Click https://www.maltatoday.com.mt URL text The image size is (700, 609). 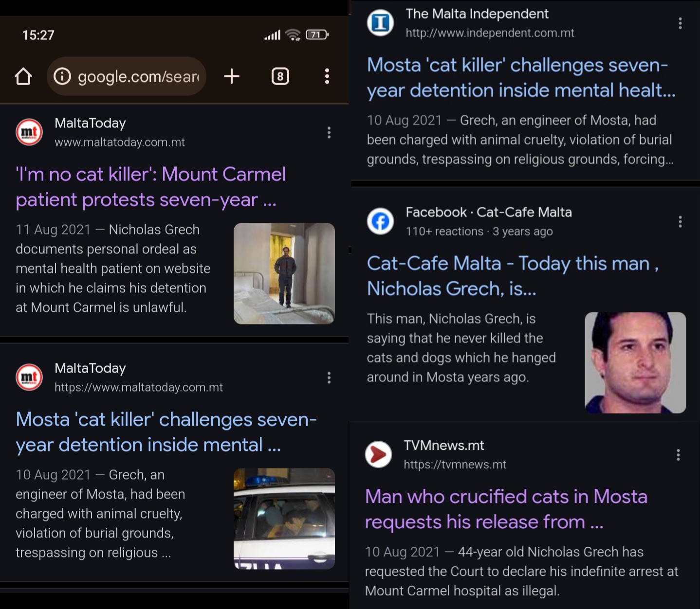coord(139,388)
